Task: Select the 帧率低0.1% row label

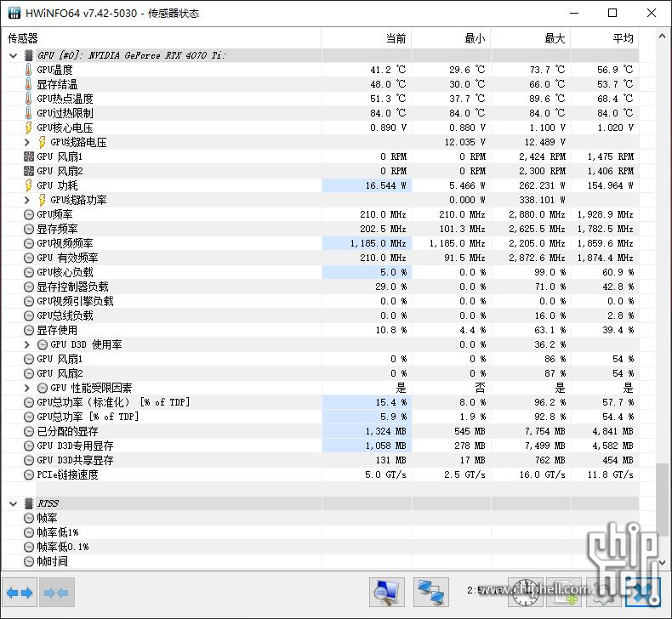Action: click(x=63, y=547)
